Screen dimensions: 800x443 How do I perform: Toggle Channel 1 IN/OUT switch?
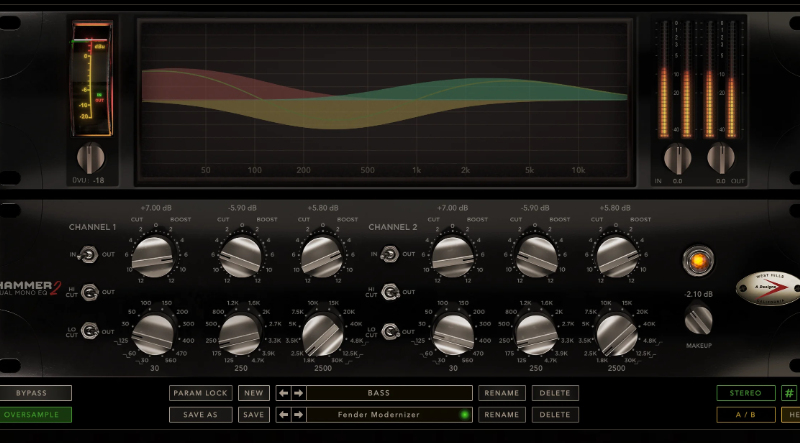(x=89, y=254)
